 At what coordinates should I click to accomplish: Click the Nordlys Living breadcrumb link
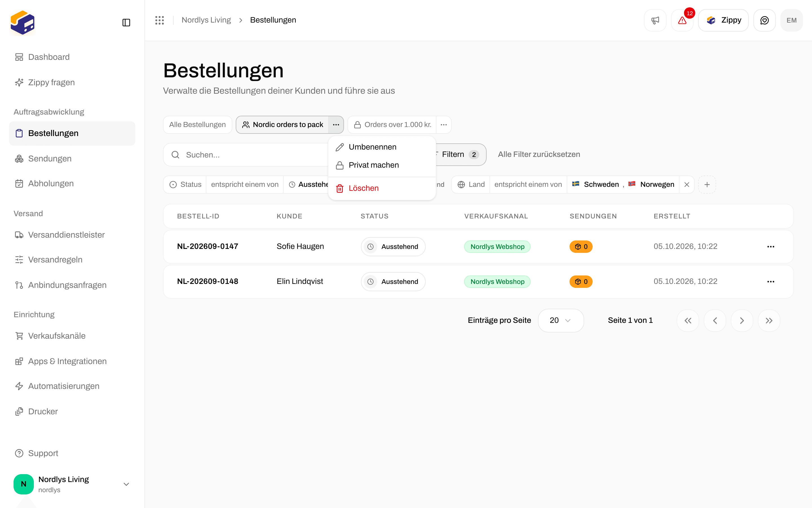tap(206, 20)
